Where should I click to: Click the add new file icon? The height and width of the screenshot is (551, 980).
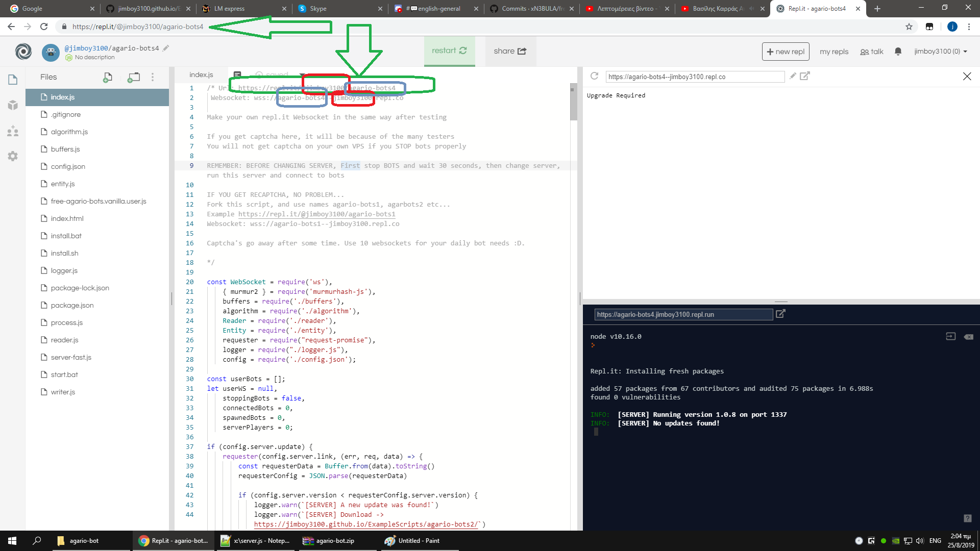pyautogui.click(x=107, y=78)
